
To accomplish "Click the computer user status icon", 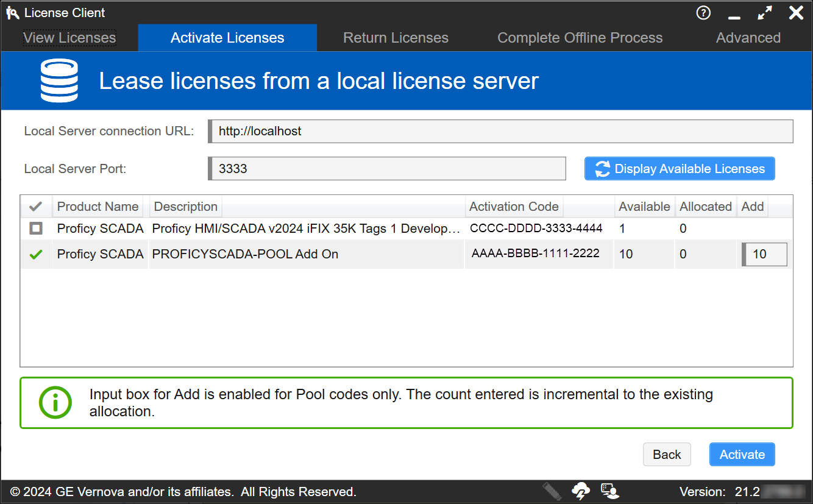I will click(x=609, y=491).
